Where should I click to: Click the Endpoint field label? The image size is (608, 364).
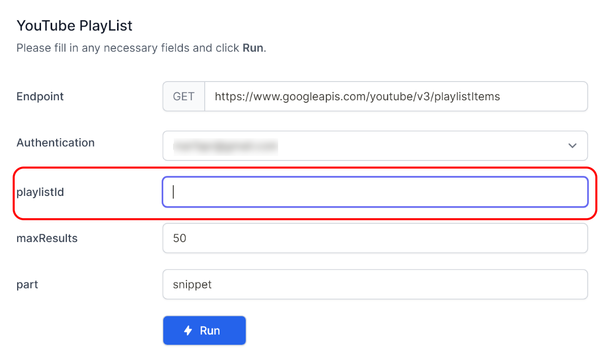click(x=40, y=96)
